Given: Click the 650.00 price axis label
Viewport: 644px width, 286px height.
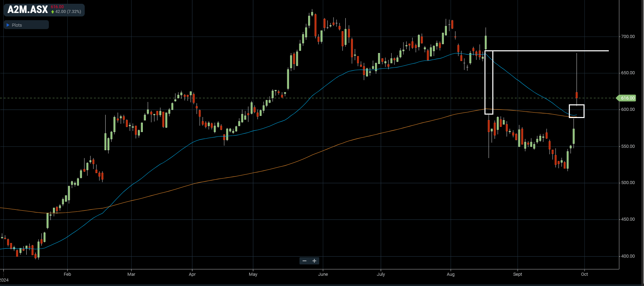Looking at the screenshot, I should click(x=628, y=73).
